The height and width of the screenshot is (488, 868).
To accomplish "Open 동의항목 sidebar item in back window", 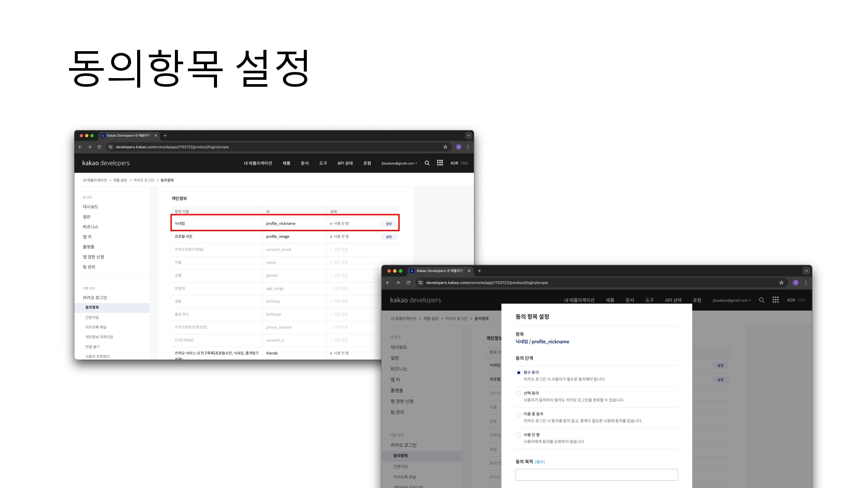I will [x=92, y=307].
